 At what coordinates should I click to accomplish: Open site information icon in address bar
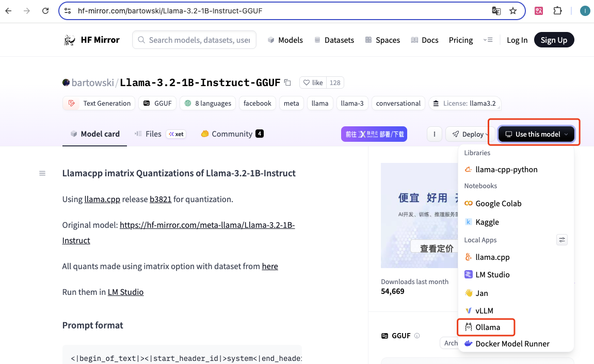click(68, 11)
